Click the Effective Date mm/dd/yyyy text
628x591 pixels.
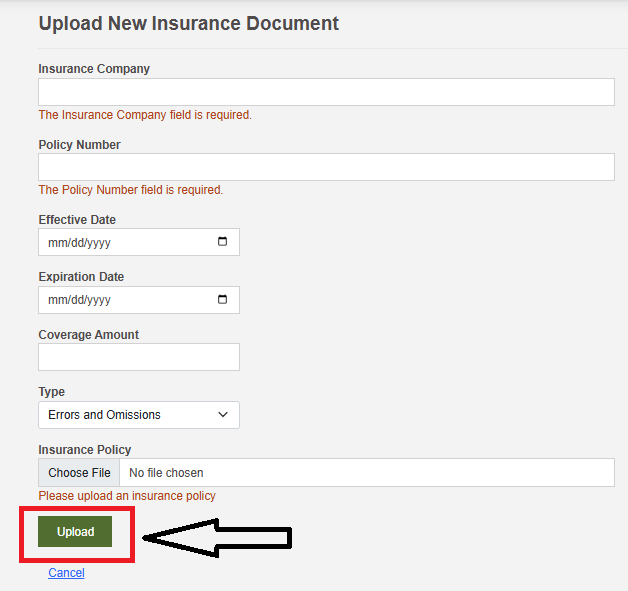[79, 243]
